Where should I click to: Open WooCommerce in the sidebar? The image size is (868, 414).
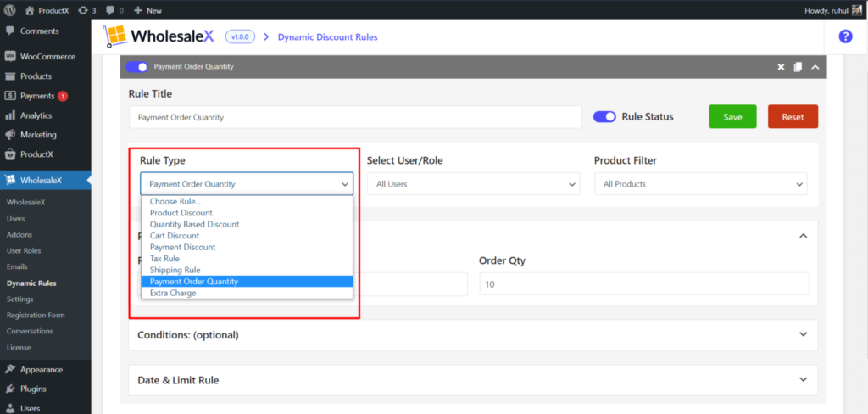point(46,57)
